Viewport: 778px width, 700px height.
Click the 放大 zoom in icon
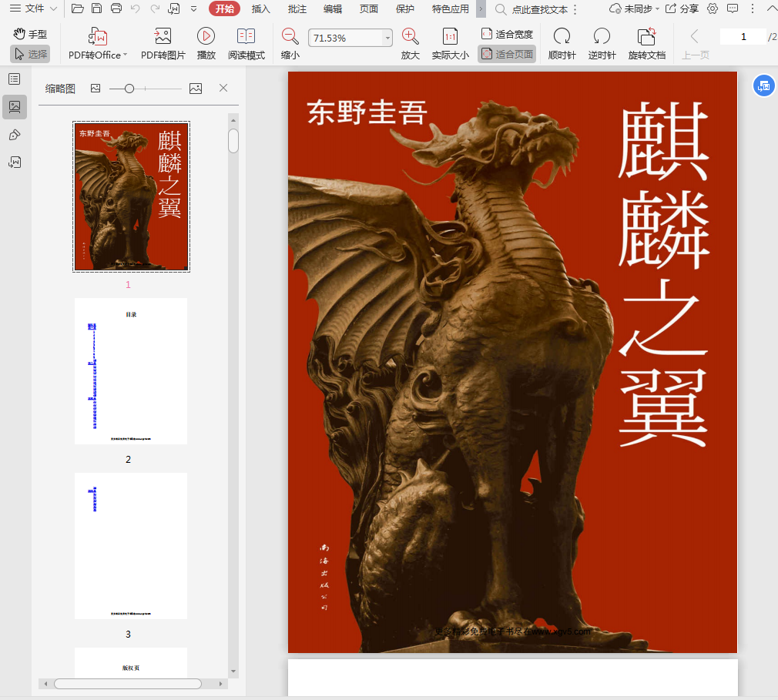click(x=410, y=36)
